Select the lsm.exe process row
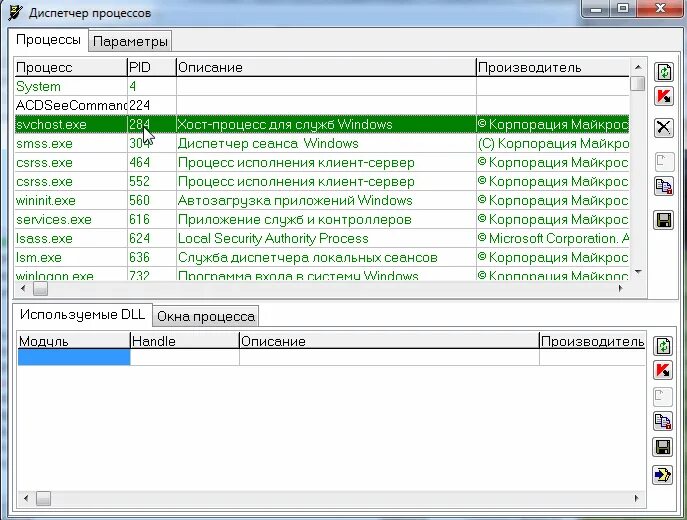 pos(322,258)
